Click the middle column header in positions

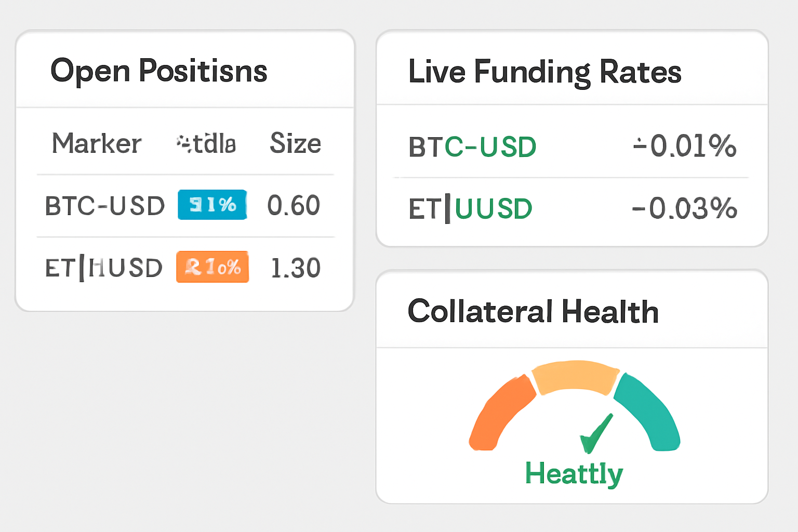207,143
